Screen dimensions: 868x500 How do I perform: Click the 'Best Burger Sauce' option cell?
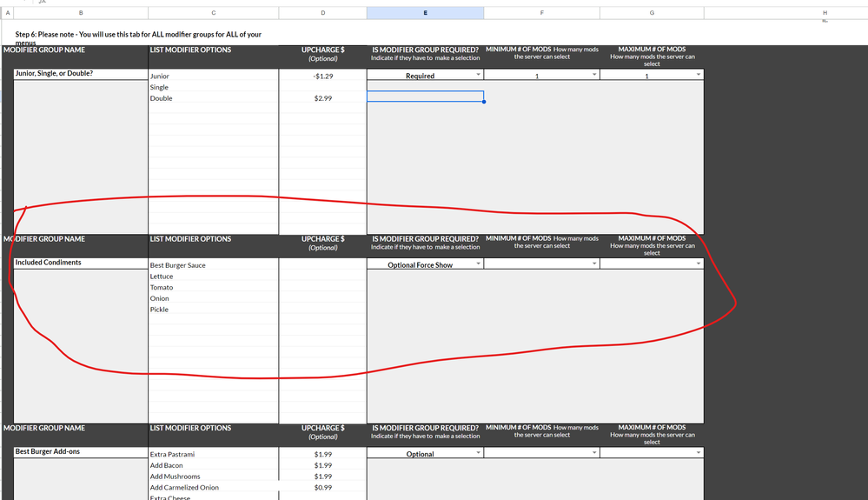pos(213,265)
